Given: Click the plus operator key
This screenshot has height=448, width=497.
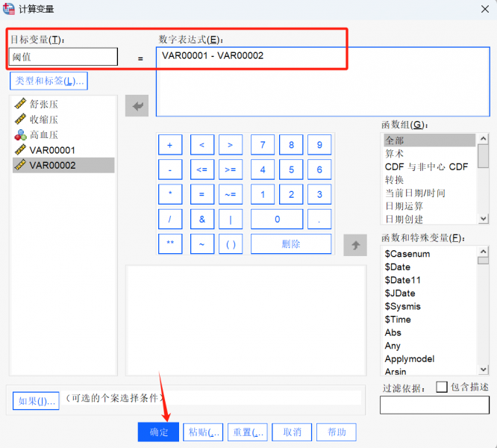Looking at the screenshot, I should (x=170, y=145).
